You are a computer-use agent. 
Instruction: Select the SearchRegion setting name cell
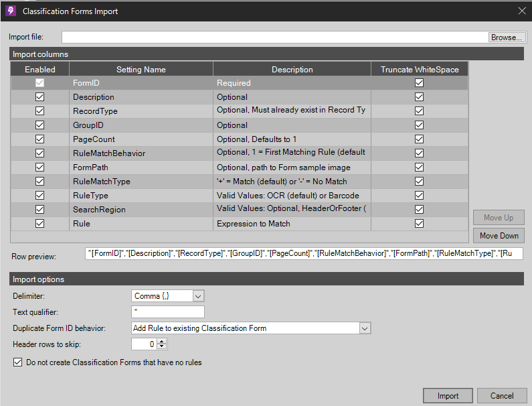coord(141,210)
